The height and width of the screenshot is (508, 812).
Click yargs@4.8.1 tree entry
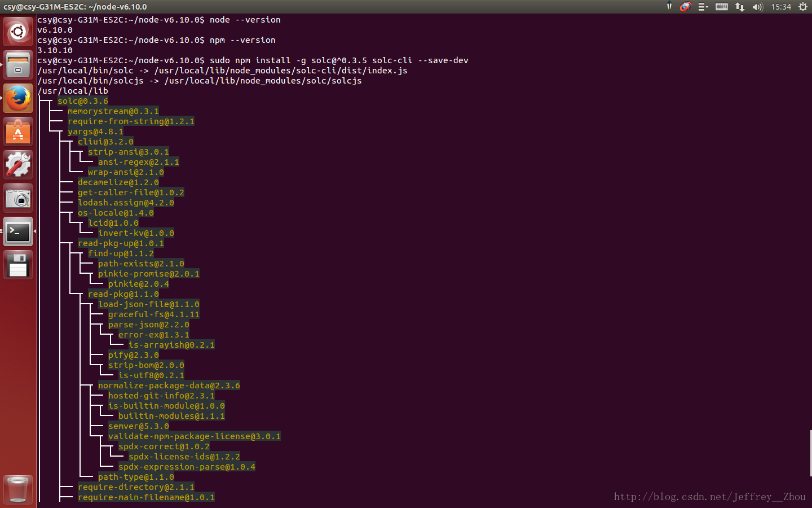pos(95,132)
